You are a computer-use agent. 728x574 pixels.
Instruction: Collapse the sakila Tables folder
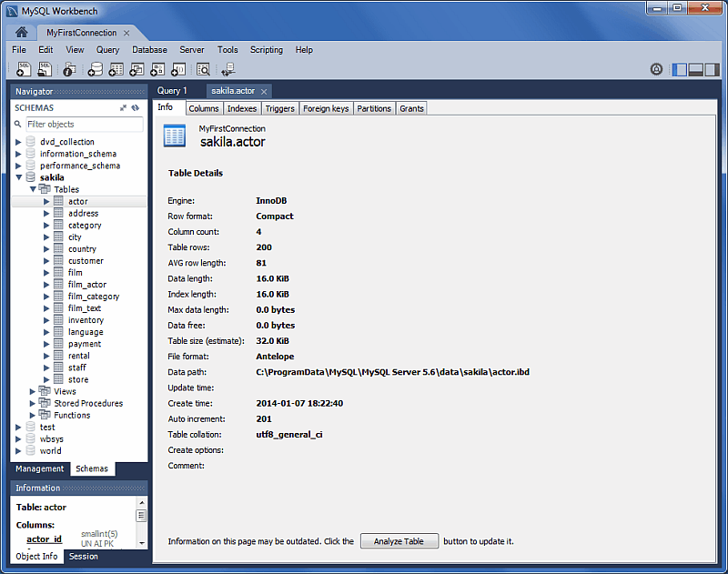click(x=33, y=189)
